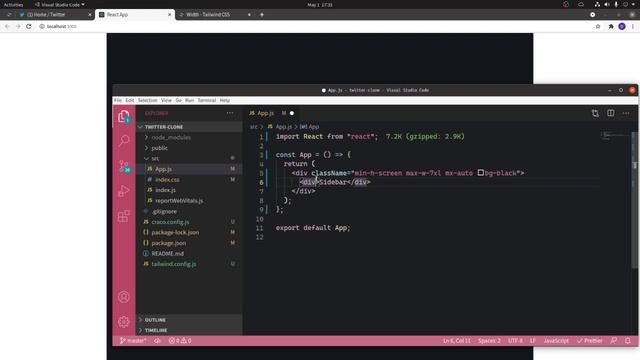The image size is (640, 360).
Task: Open package-lock.json file
Action: [175, 232]
